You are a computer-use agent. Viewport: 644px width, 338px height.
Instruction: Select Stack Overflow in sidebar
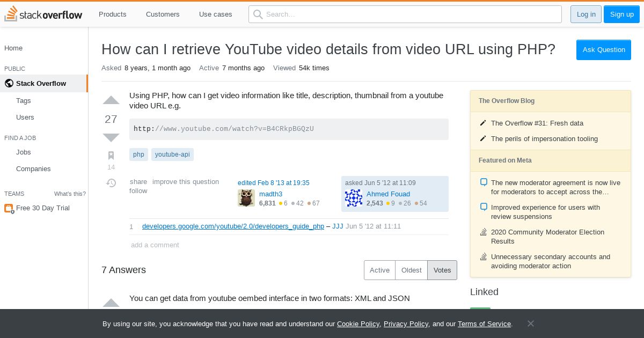click(x=43, y=83)
